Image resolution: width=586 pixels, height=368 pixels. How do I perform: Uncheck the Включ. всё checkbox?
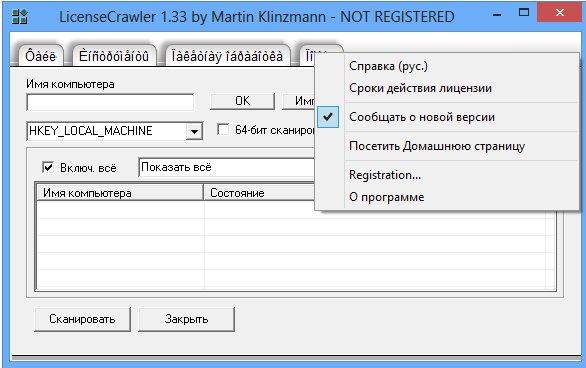pyautogui.click(x=48, y=167)
